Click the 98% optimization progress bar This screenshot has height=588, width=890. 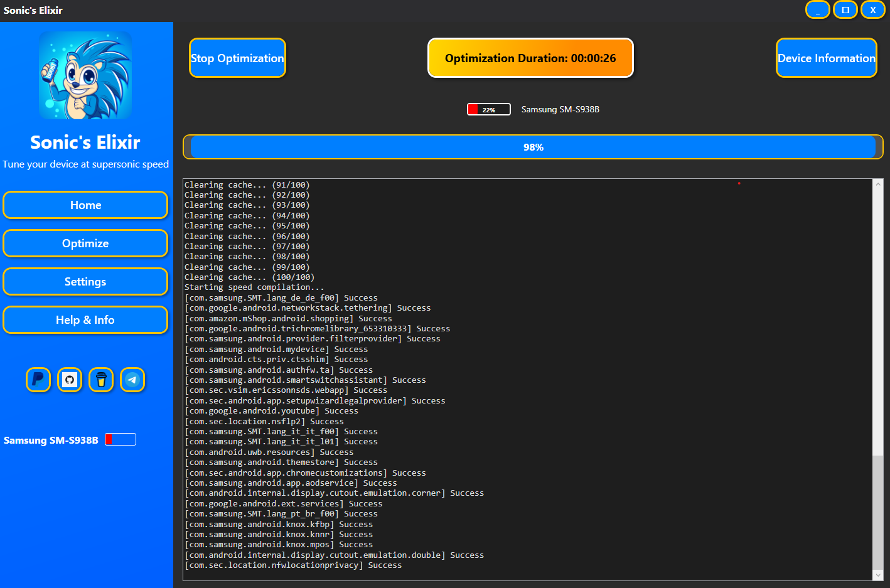pos(533,147)
